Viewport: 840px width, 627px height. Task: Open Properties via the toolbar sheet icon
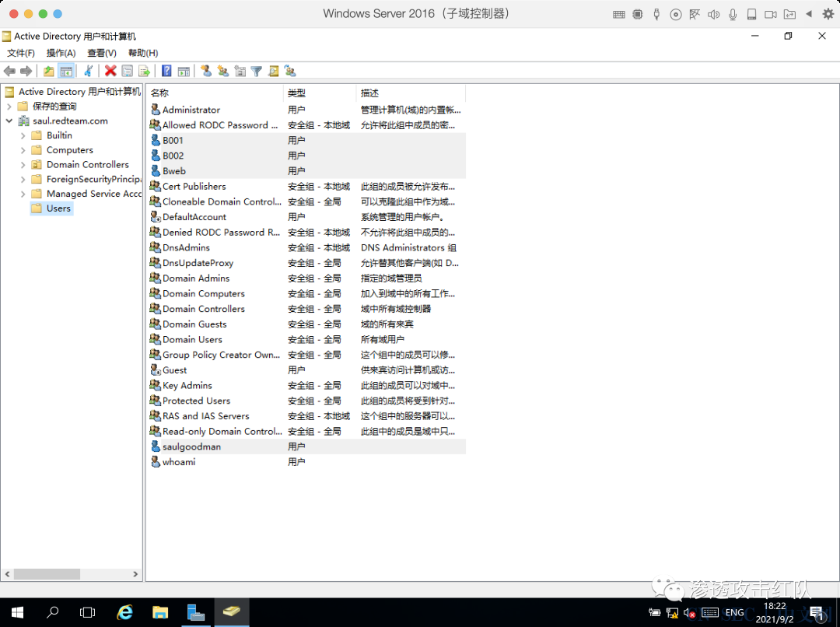pos(128,72)
